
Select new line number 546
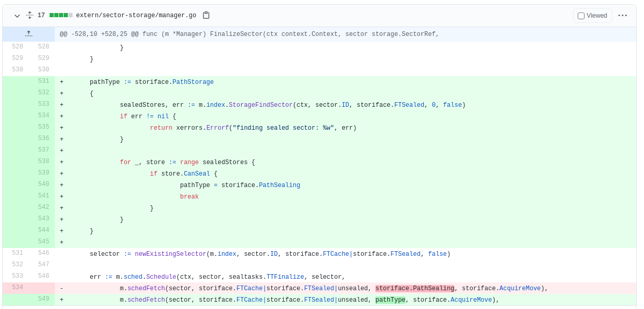43,254
